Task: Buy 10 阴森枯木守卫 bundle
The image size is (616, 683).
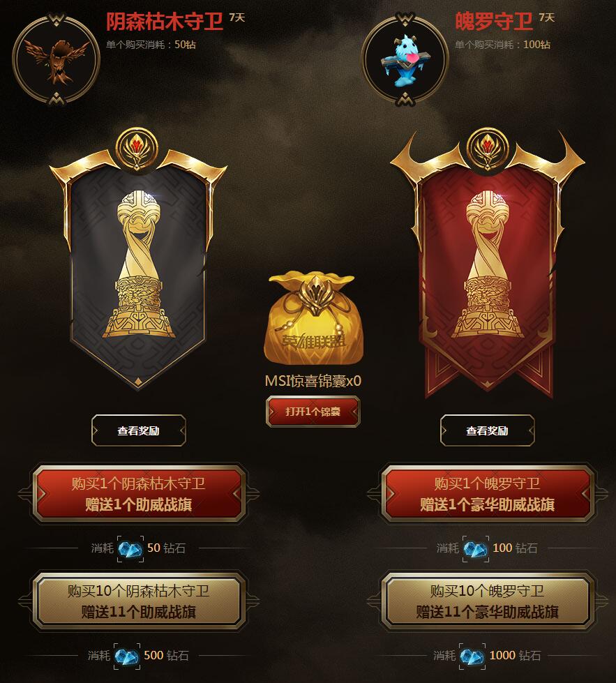Action: 139,601
